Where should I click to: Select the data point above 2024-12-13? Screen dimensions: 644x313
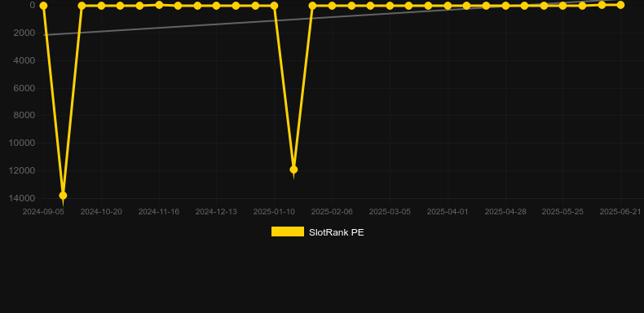(217, 6)
